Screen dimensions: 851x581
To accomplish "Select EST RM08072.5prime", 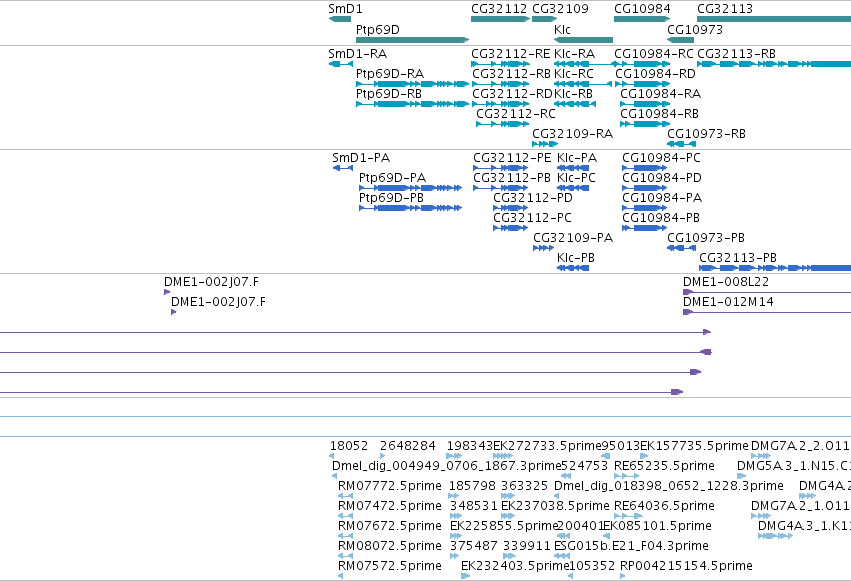I will [x=345, y=556].
